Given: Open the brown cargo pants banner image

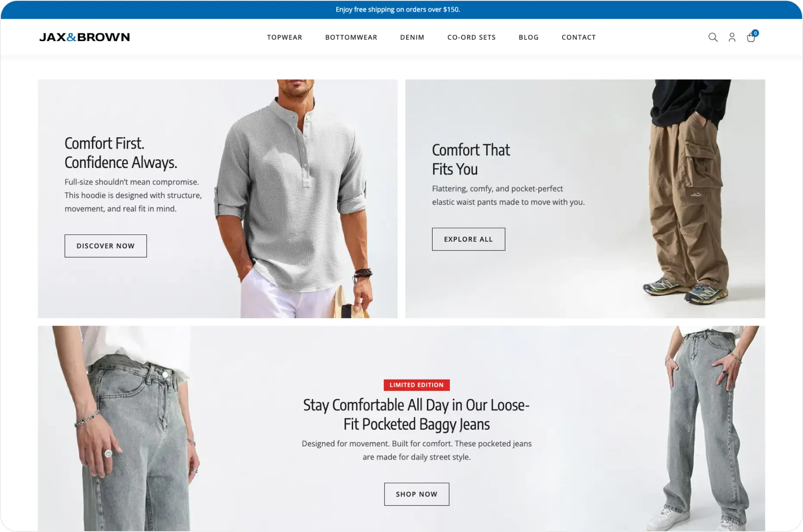Looking at the screenshot, I should pyautogui.click(x=686, y=192).
